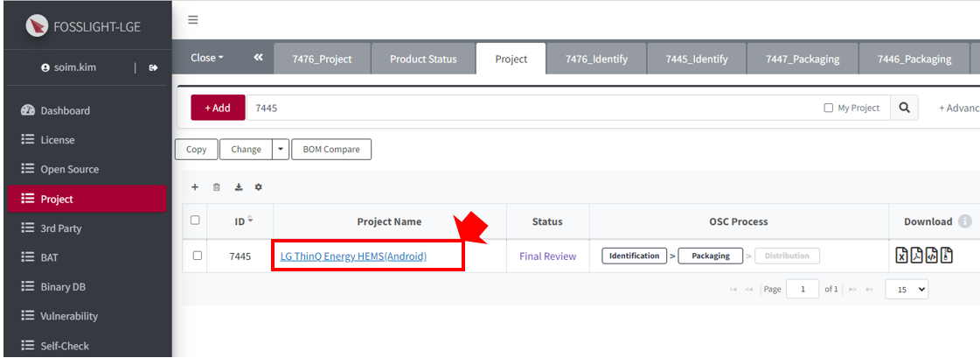Download the HTML code file icon for 7445
The height and width of the screenshot is (358, 980).
932,256
